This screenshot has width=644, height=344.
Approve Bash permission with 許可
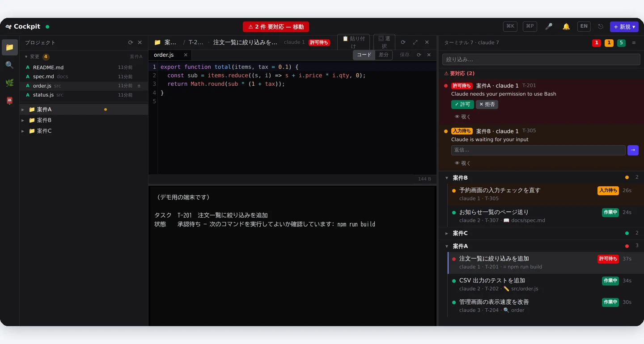tap(462, 104)
